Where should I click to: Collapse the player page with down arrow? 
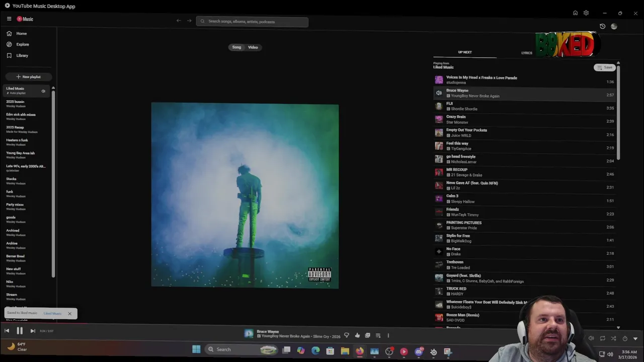635,338
